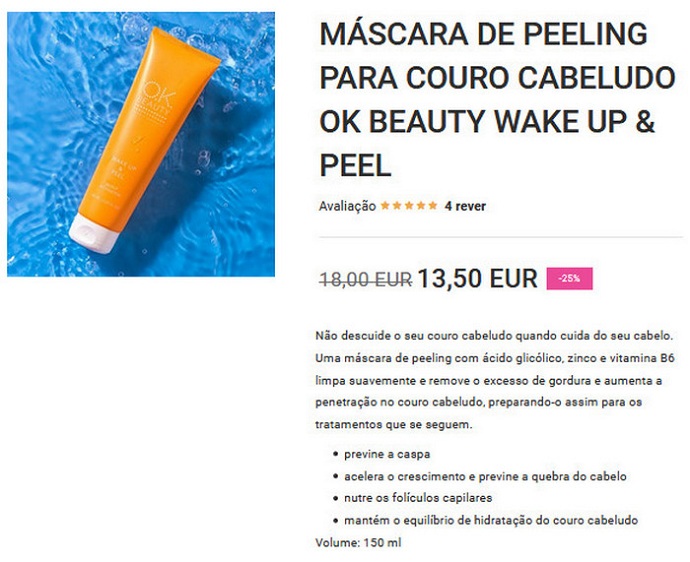Click the pink -25% discount badge
The width and height of the screenshot is (690, 562).
click(x=569, y=278)
